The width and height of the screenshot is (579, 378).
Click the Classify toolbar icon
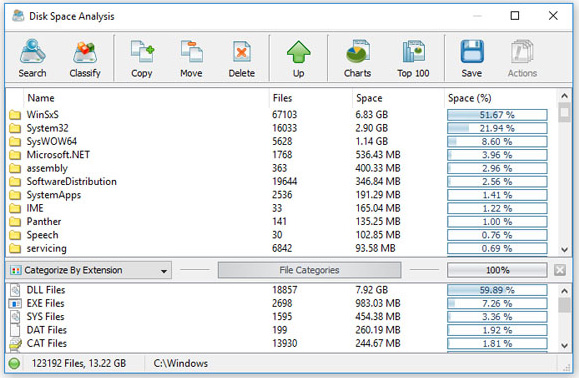[85, 58]
